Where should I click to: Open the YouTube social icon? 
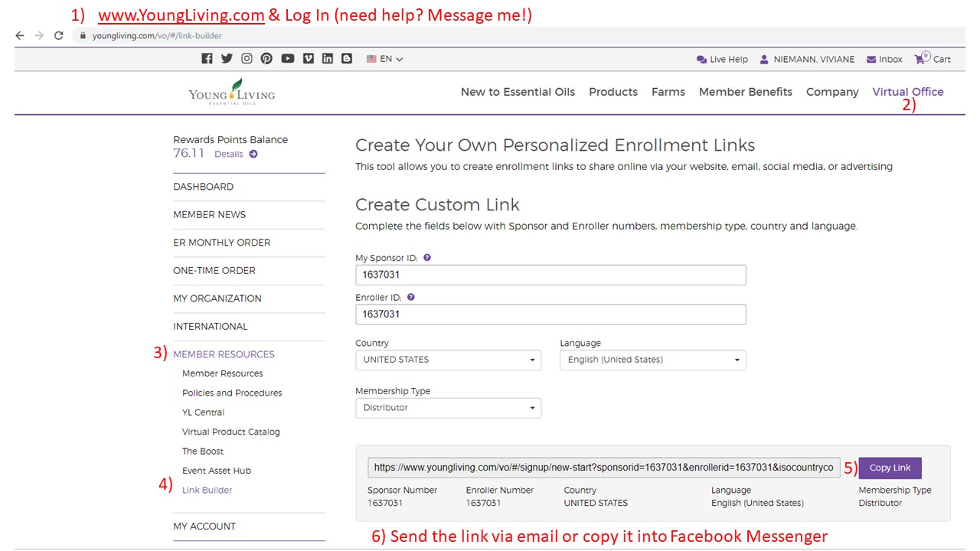pos(287,58)
